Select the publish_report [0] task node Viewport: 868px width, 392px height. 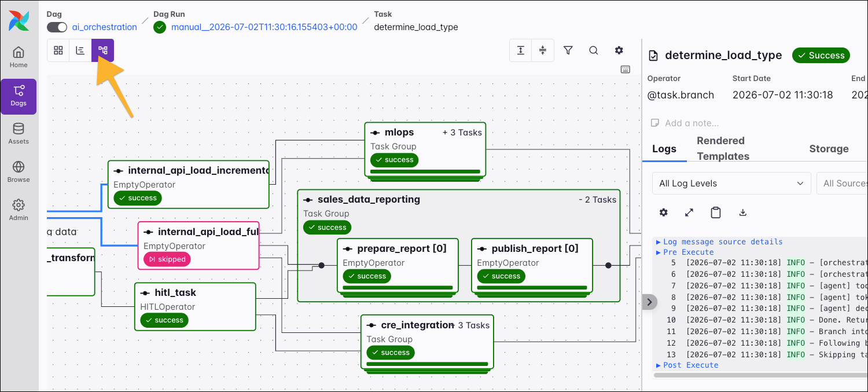tap(532, 265)
